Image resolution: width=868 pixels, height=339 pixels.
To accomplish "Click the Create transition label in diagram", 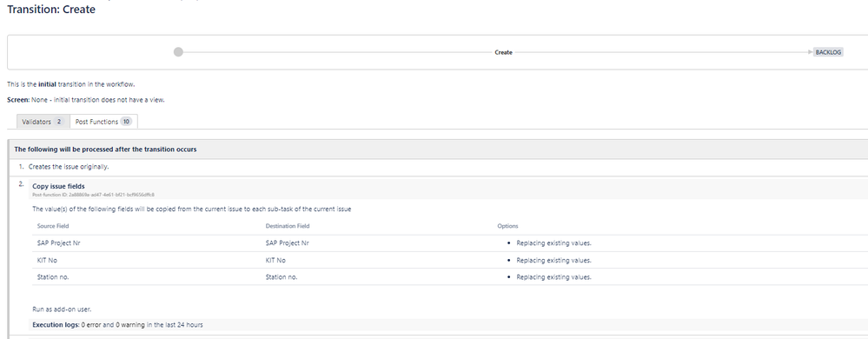I will tap(503, 52).
